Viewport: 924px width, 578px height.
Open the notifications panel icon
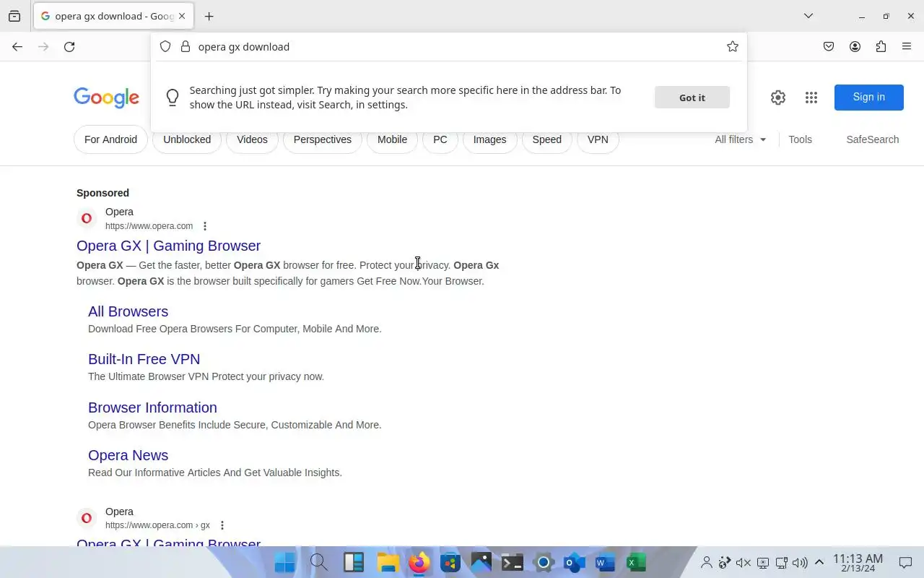(905, 563)
